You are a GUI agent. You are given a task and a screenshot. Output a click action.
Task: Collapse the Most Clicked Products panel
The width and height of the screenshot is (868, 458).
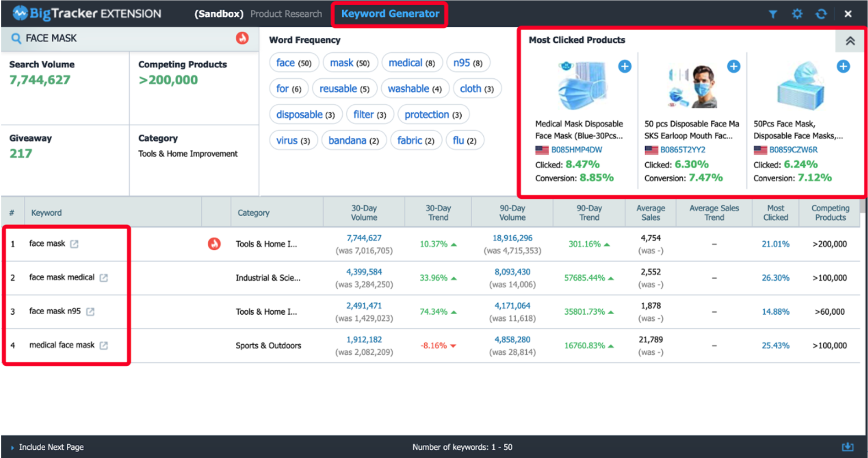click(850, 41)
